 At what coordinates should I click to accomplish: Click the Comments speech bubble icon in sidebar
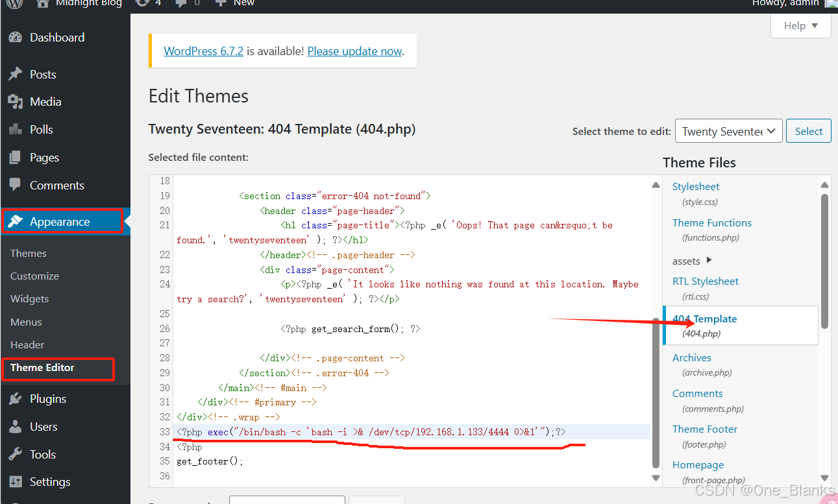pyautogui.click(x=16, y=185)
